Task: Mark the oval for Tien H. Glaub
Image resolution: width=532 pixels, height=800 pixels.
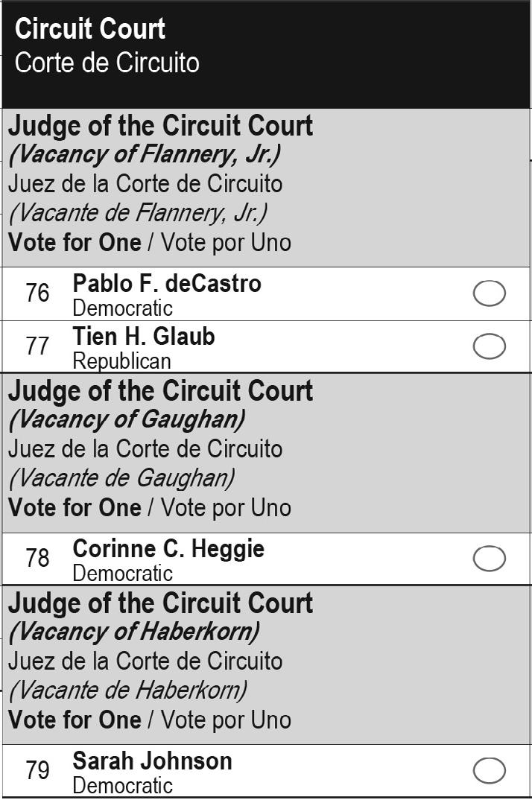Action: [x=489, y=346]
